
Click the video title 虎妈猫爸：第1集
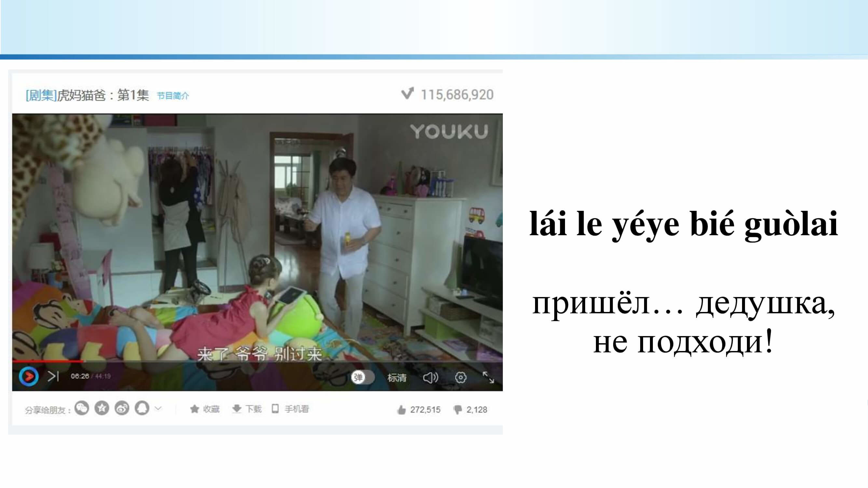tap(103, 95)
